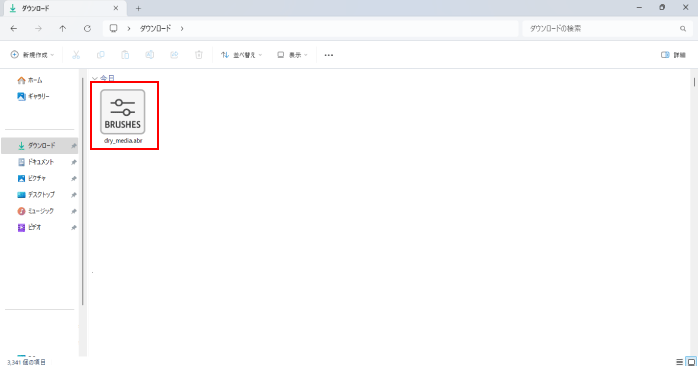
Task: Open デスクトップ in the sidebar
Action: pos(36,195)
